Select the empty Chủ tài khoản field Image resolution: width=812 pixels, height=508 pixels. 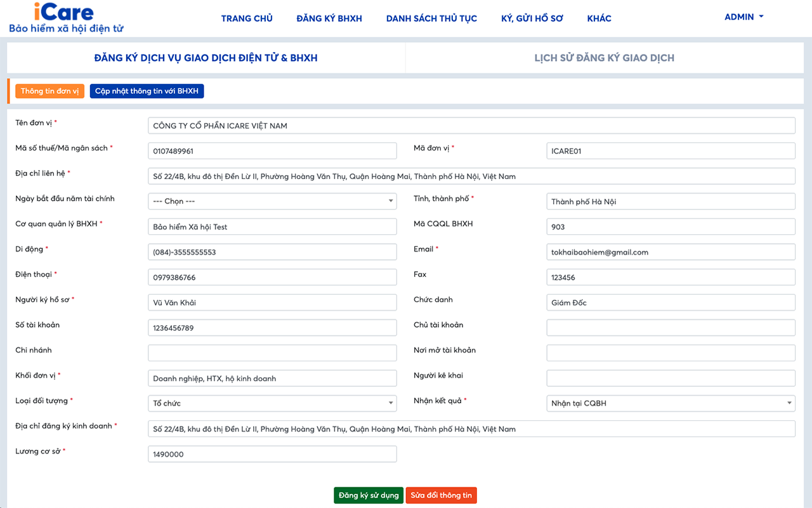(x=671, y=328)
